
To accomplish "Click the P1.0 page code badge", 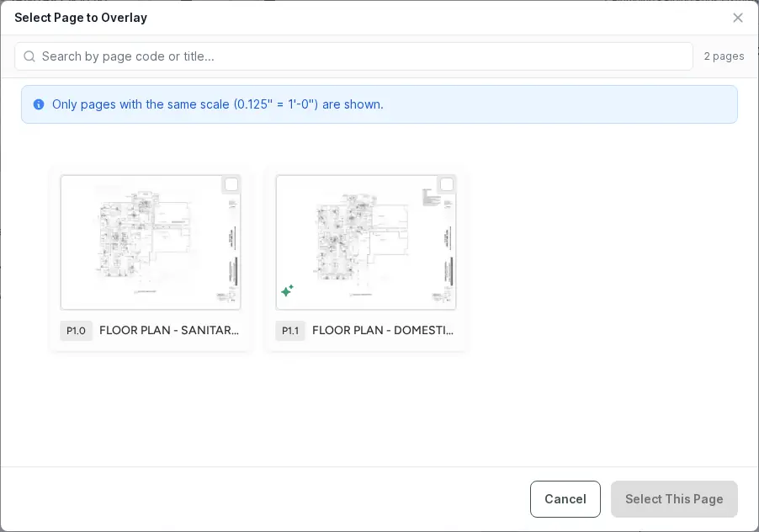I will (76, 331).
